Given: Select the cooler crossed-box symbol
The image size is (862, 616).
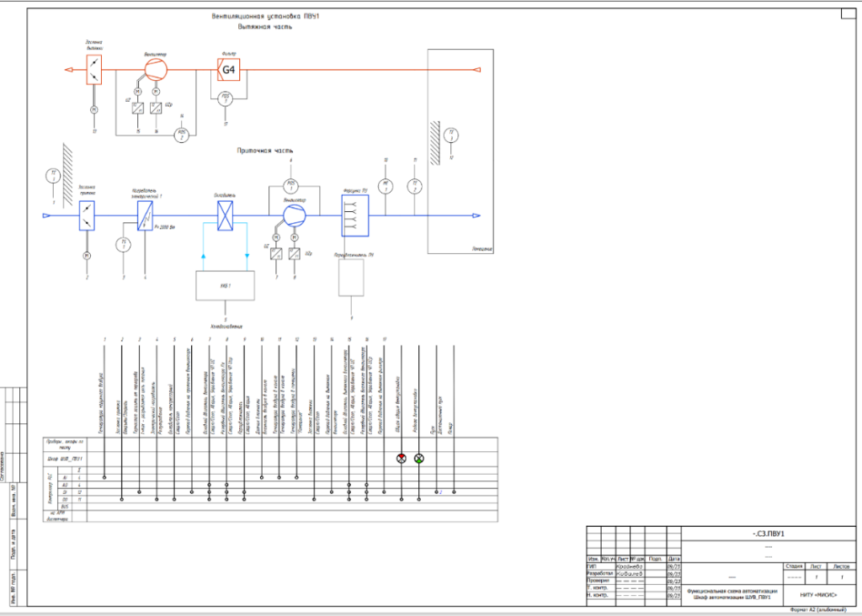Looking at the screenshot, I should 225,215.
